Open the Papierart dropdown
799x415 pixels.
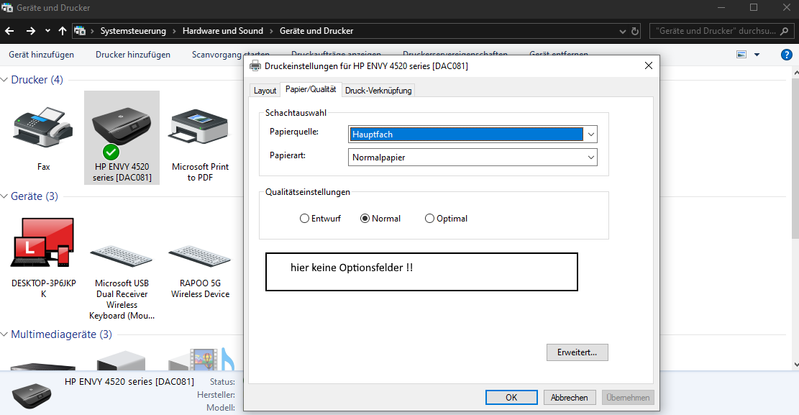(x=473, y=157)
